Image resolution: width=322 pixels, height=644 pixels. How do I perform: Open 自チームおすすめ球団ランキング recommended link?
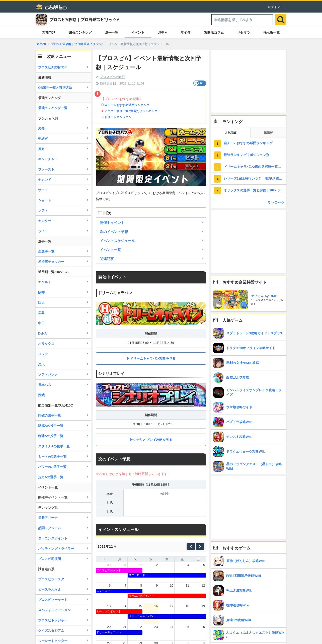127,105
